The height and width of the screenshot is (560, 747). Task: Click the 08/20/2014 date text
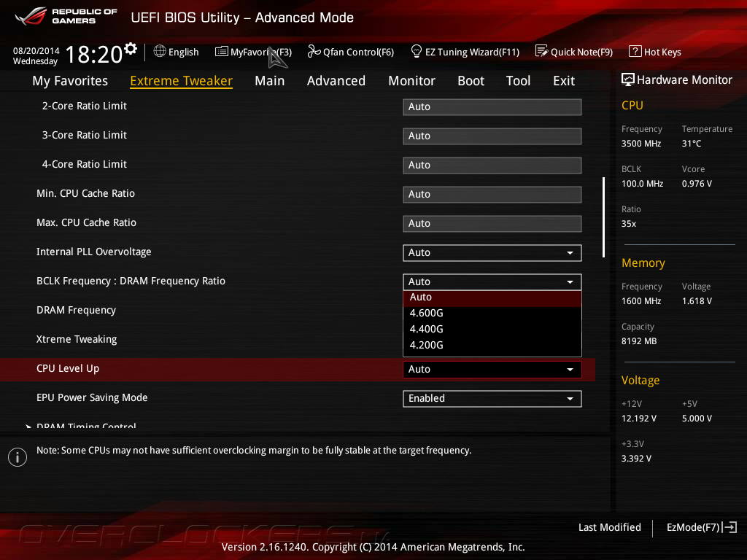click(36, 50)
